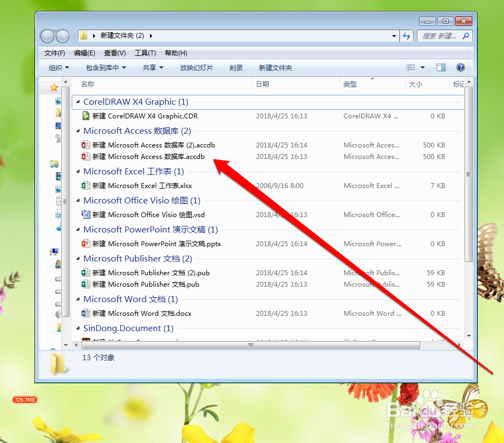Collapse the Microsoft Excel 工作表 (1) group
This screenshot has width=504, height=443.
(x=78, y=172)
